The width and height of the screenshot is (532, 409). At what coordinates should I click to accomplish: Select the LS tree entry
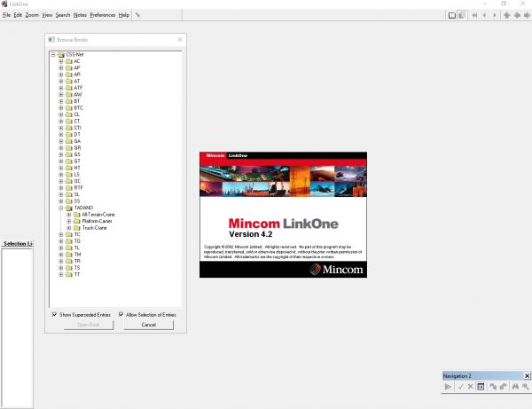pos(77,175)
